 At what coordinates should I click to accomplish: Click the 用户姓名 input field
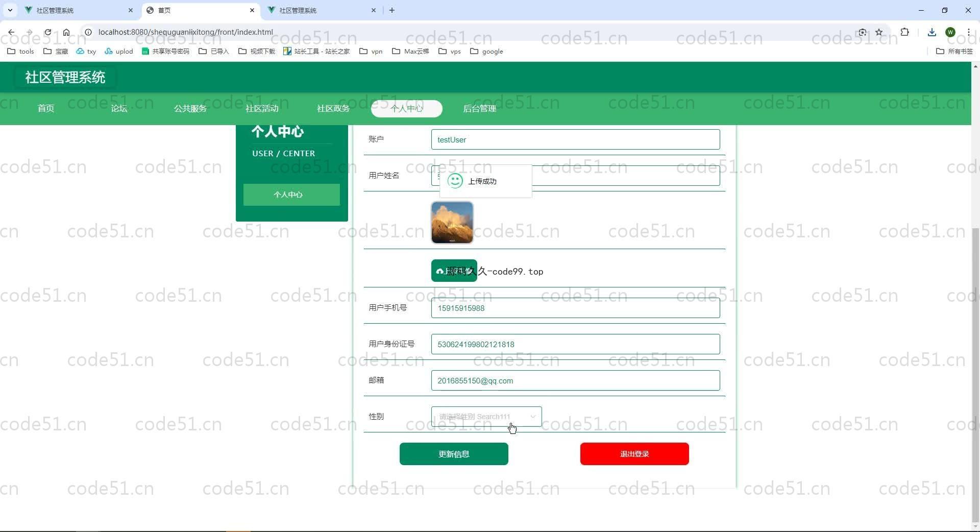click(575, 176)
